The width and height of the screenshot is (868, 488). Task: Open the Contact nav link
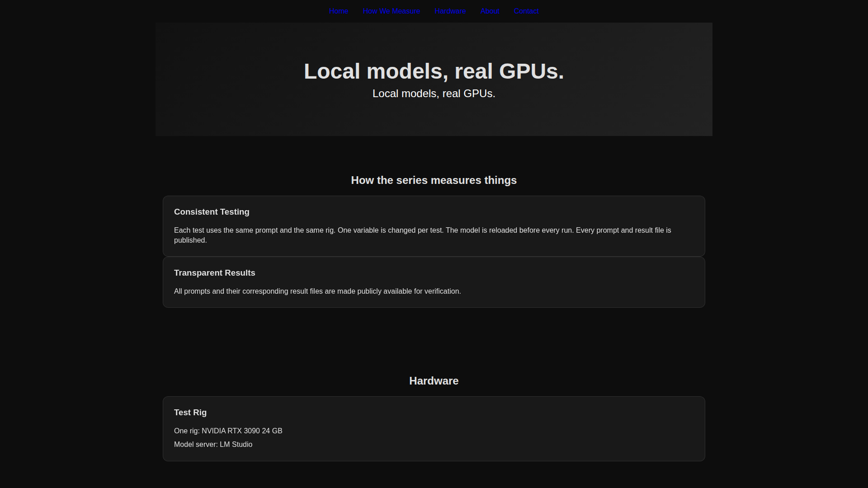pos(526,11)
